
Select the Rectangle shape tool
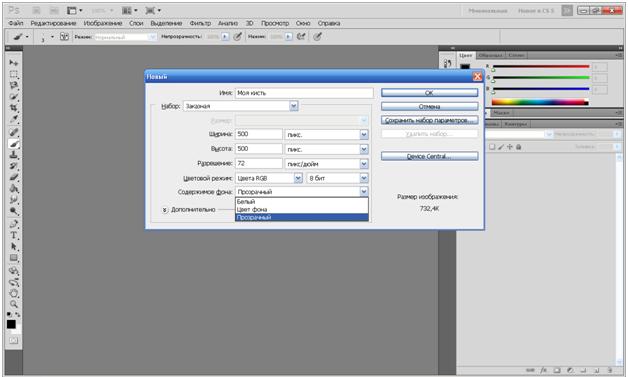(14, 258)
